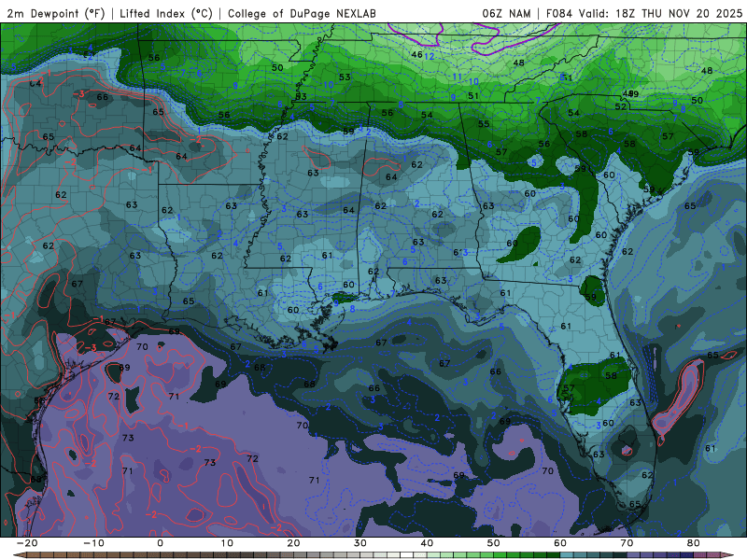Click the "-20" color bar label

[27, 543]
